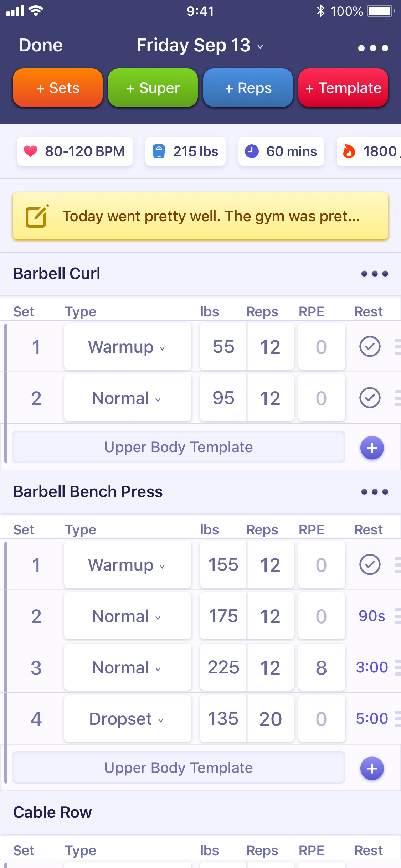Tap the 60 mins duration chip
The height and width of the screenshot is (868, 401).
tap(281, 151)
